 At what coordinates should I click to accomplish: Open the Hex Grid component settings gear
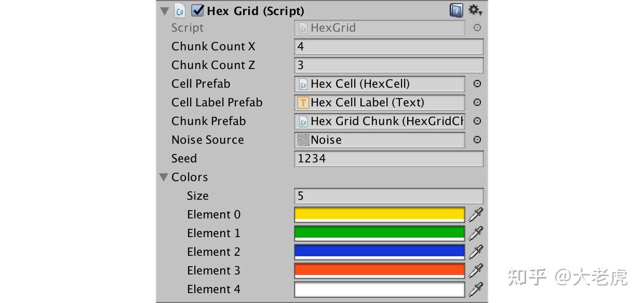click(x=475, y=10)
